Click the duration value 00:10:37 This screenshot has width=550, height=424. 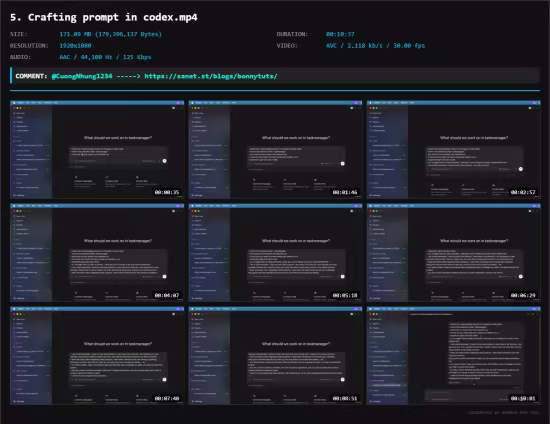(340, 34)
